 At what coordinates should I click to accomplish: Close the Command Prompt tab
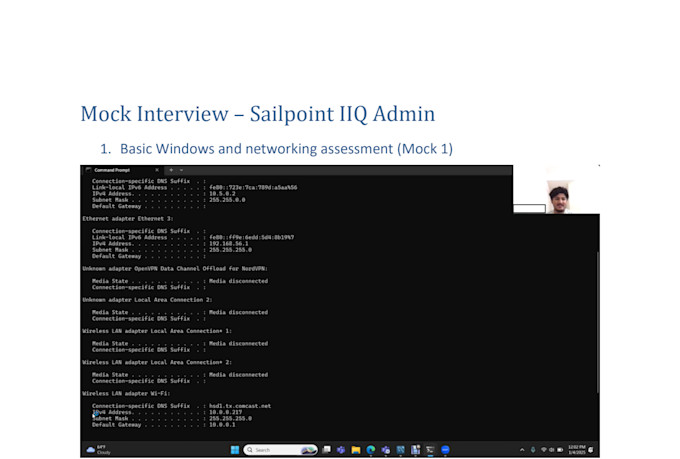(x=157, y=170)
